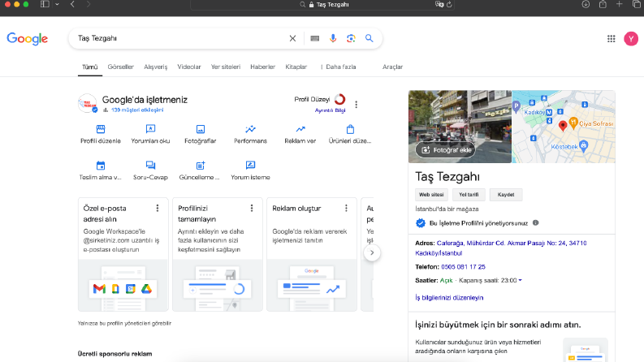The height and width of the screenshot is (362, 644).
Task: Click the Safari address bar
Action: tap(322, 5)
